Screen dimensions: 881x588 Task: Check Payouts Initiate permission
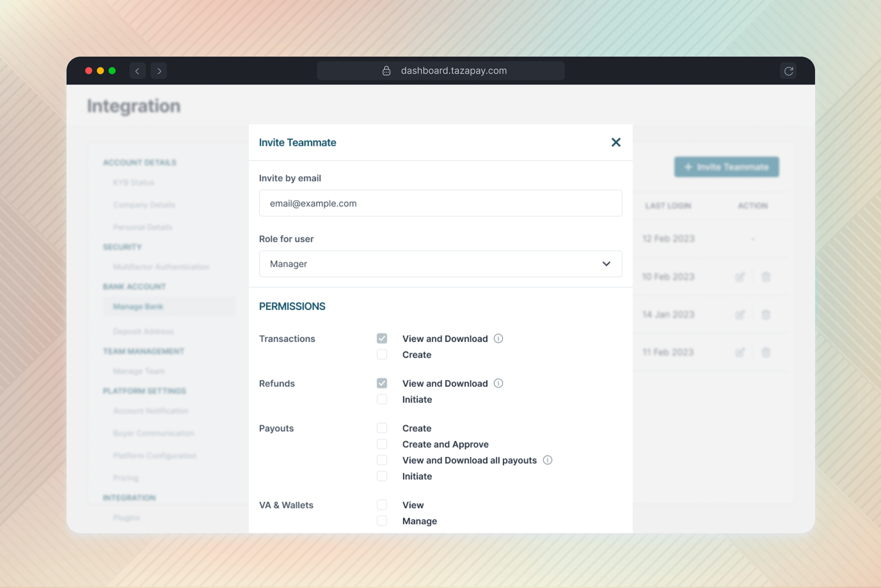382,476
